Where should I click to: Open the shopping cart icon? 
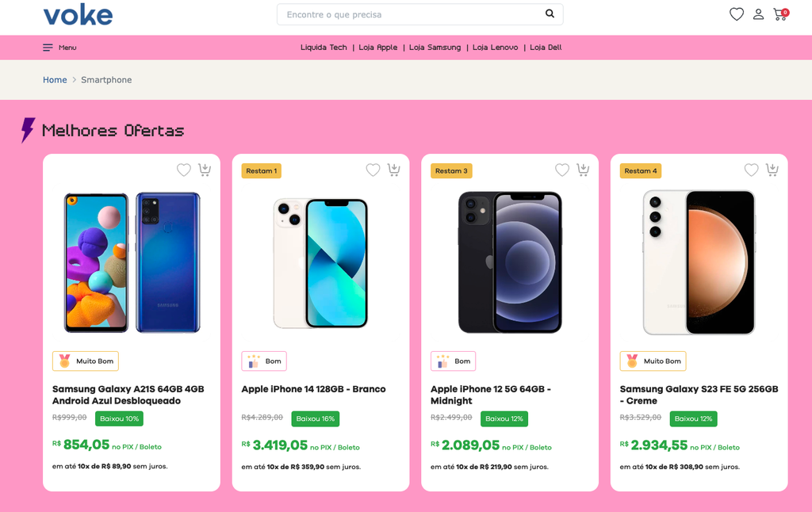tap(780, 14)
